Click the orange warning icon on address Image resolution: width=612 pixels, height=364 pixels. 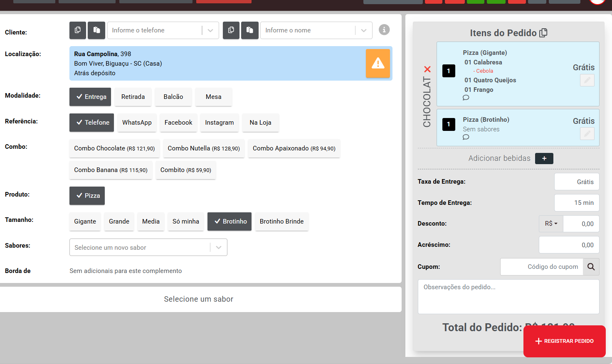pos(378,64)
